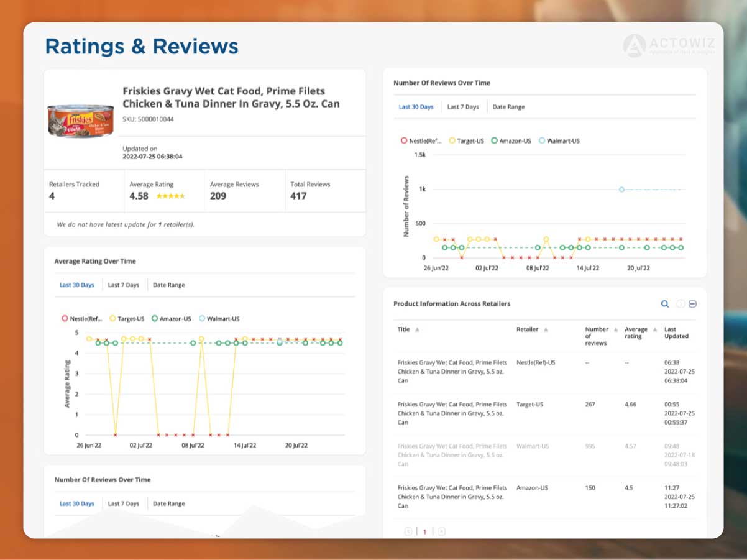Screen dimensions: 747x560
Task: Select Last 7 Days in right Reviews chart
Action: (463, 107)
